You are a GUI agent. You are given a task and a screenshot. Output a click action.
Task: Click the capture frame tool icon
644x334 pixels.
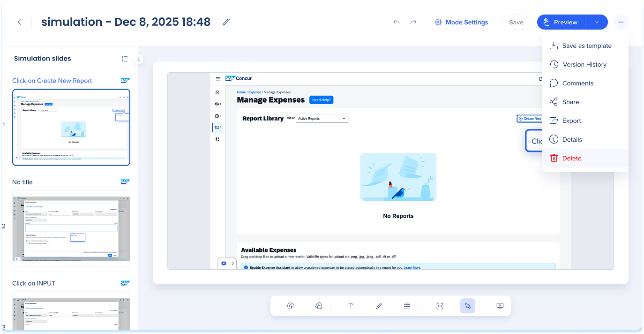click(440, 306)
